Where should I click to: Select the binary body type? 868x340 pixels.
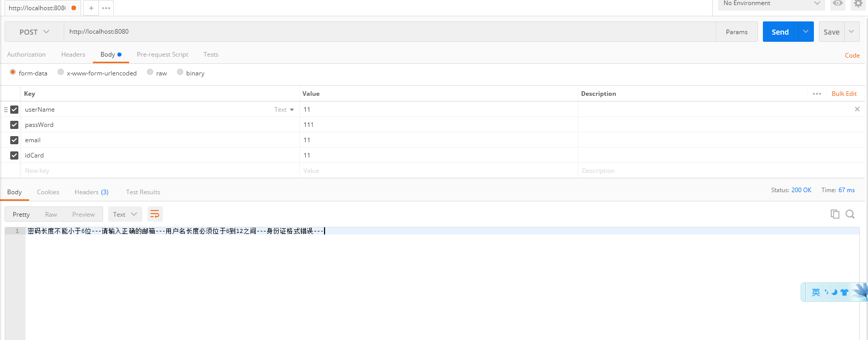pos(180,72)
